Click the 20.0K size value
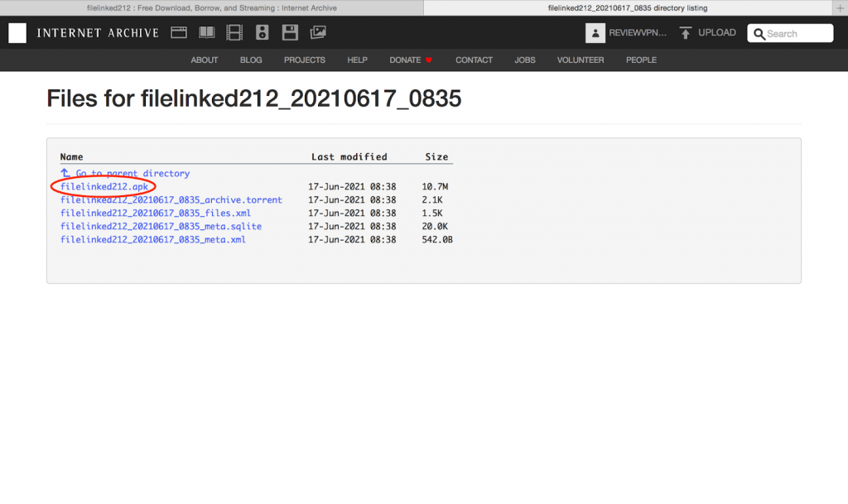Image resolution: width=848 pixels, height=504 pixels. [435, 226]
